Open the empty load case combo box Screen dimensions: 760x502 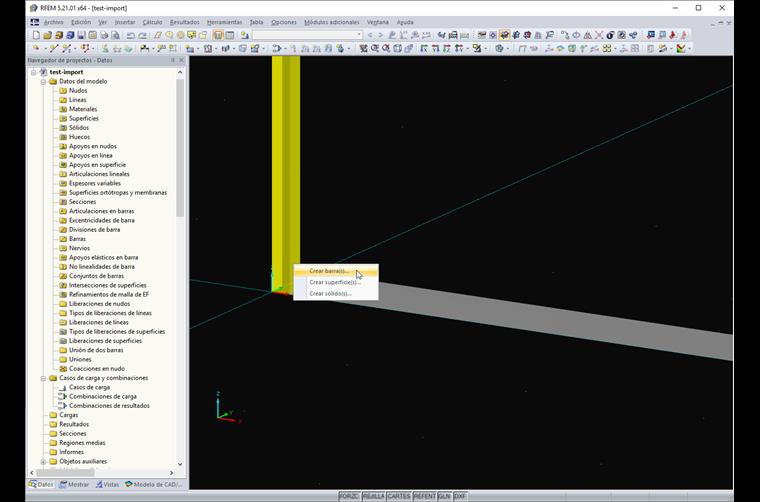pyautogui.click(x=307, y=35)
